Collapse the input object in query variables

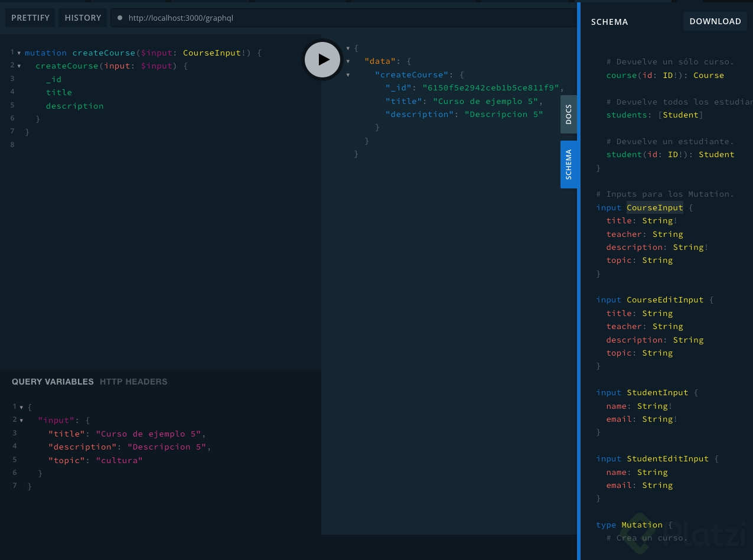tap(21, 419)
